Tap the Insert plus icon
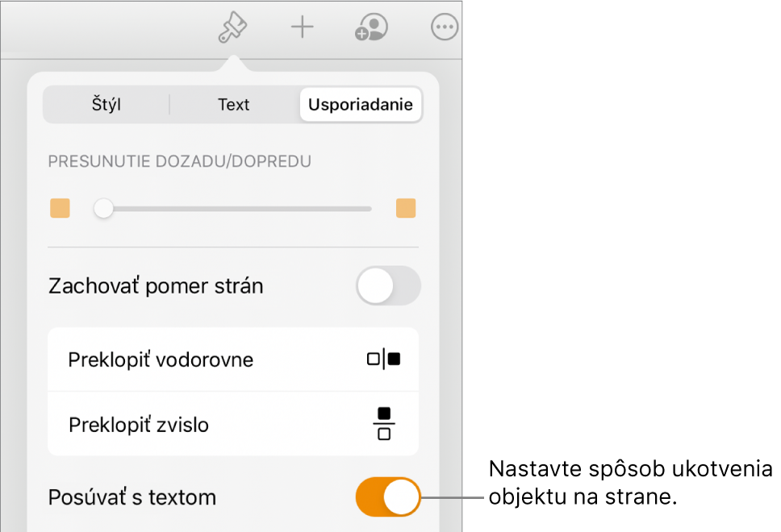 (x=302, y=28)
